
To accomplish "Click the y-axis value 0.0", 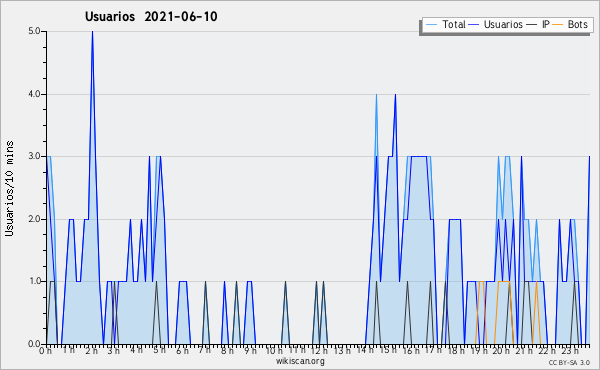I will [x=34, y=344].
